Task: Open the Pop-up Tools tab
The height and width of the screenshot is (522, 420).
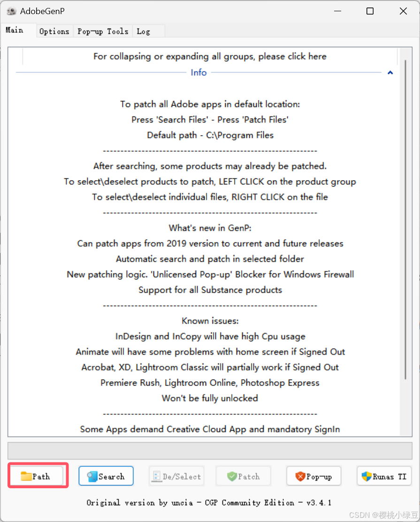Action: click(x=103, y=31)
